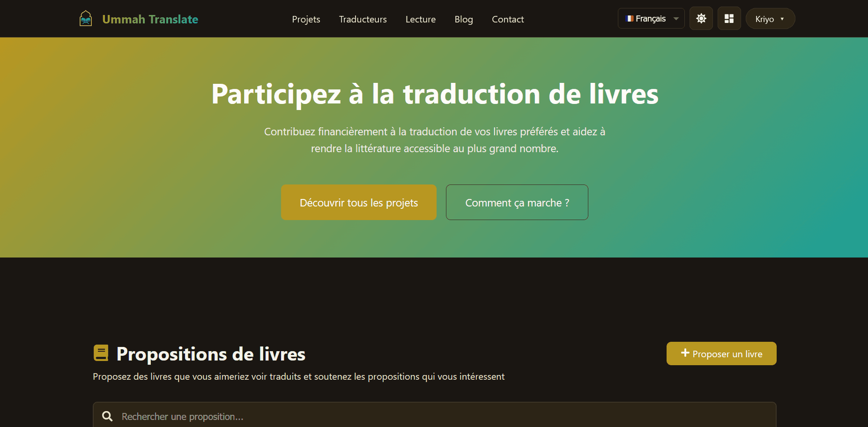Navigate to the Contact page
Image resolution: width=868 pixels, height=427 pixels.
pyautogui.click(x=507, y=19)
